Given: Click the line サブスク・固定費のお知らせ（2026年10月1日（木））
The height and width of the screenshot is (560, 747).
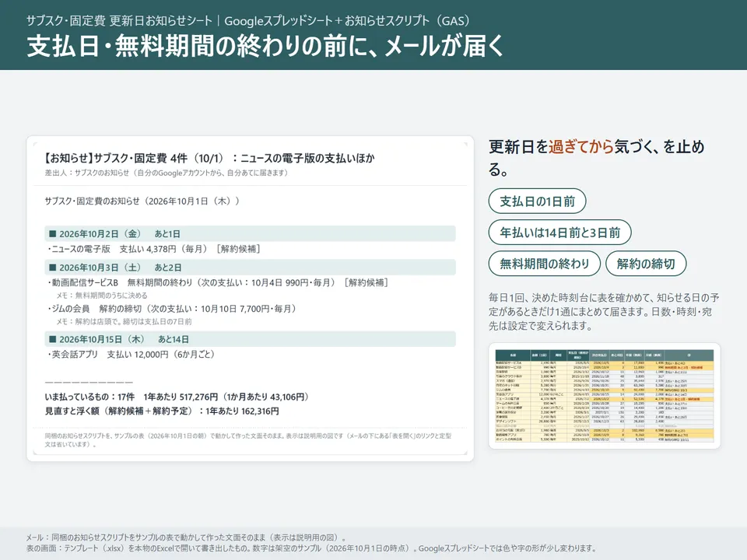Looking at the screenshot, I should coord(142,201).
